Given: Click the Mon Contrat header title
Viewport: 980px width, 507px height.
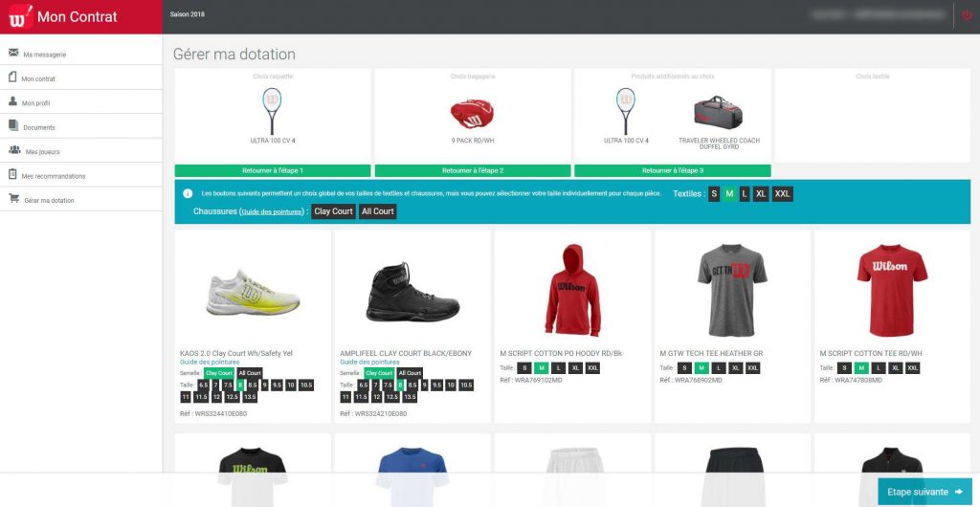Looking at the screenshot, I should pyautogui.click(x=77, y=17).
